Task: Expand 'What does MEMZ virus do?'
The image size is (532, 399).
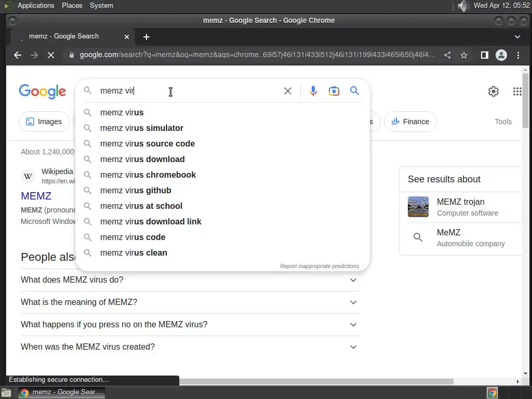Action: coord(190,280)
